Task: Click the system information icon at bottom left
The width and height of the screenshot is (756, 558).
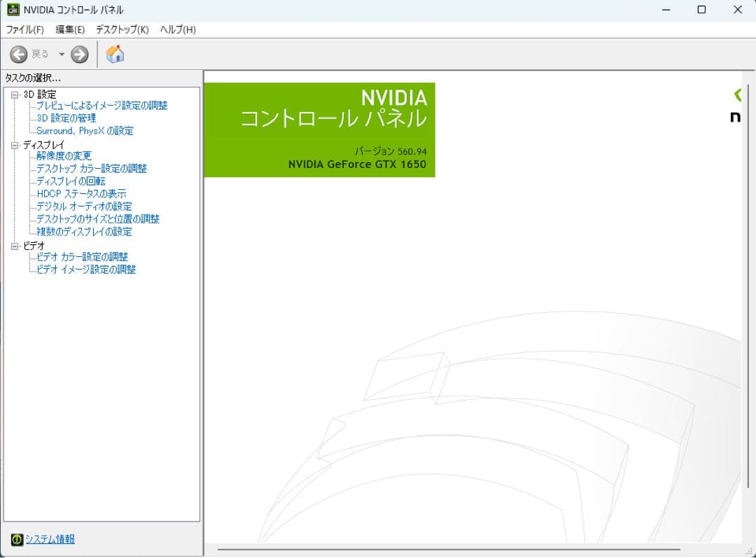Action: (x=15, y=539)
